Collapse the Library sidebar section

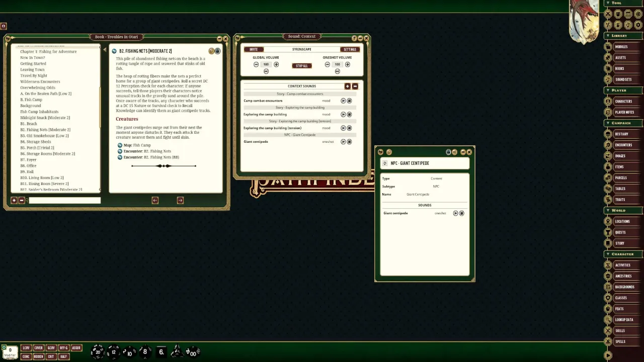point(608,36)
